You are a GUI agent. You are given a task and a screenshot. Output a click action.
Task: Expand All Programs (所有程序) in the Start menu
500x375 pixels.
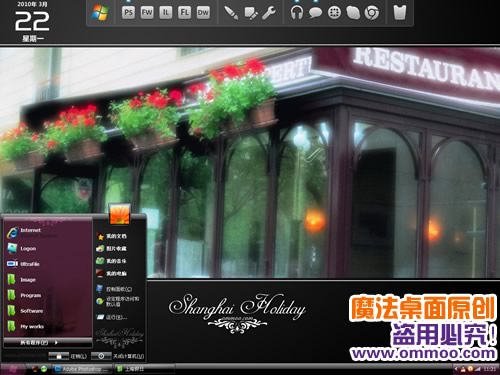click(x=47, y=342)
